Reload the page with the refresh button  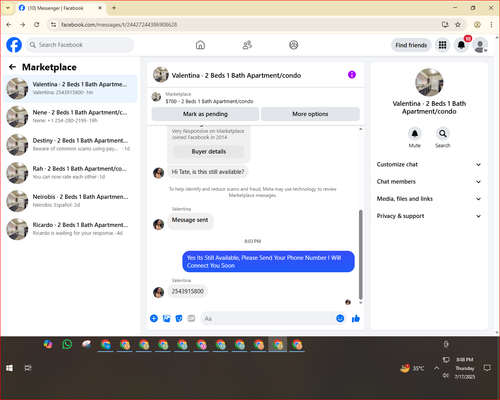37,24
